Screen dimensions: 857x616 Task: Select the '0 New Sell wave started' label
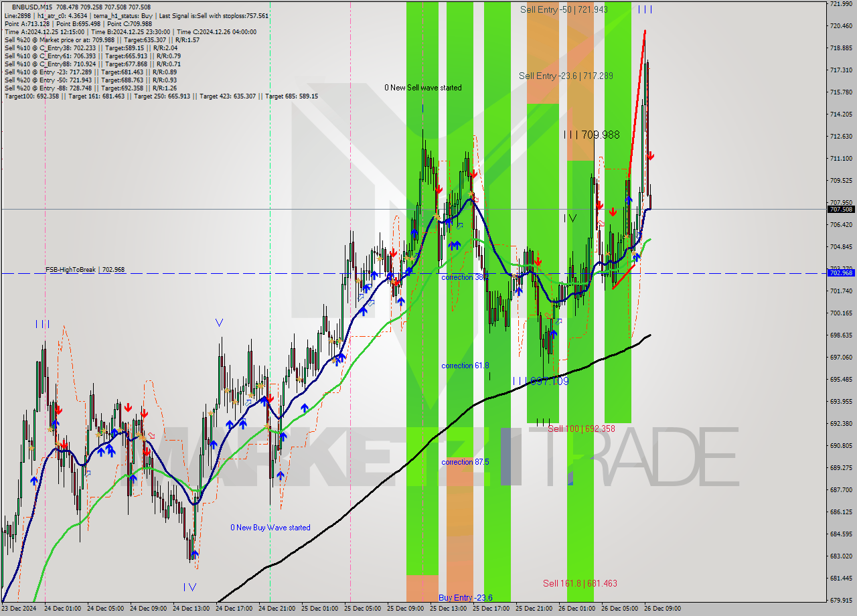click(x=422, y=88)
